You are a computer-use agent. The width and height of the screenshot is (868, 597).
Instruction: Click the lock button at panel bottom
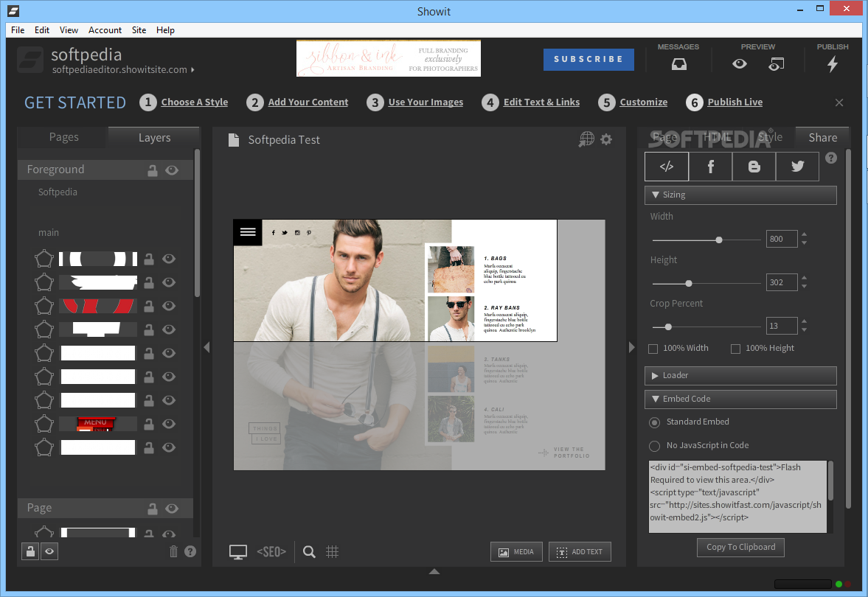coord(30,551)
